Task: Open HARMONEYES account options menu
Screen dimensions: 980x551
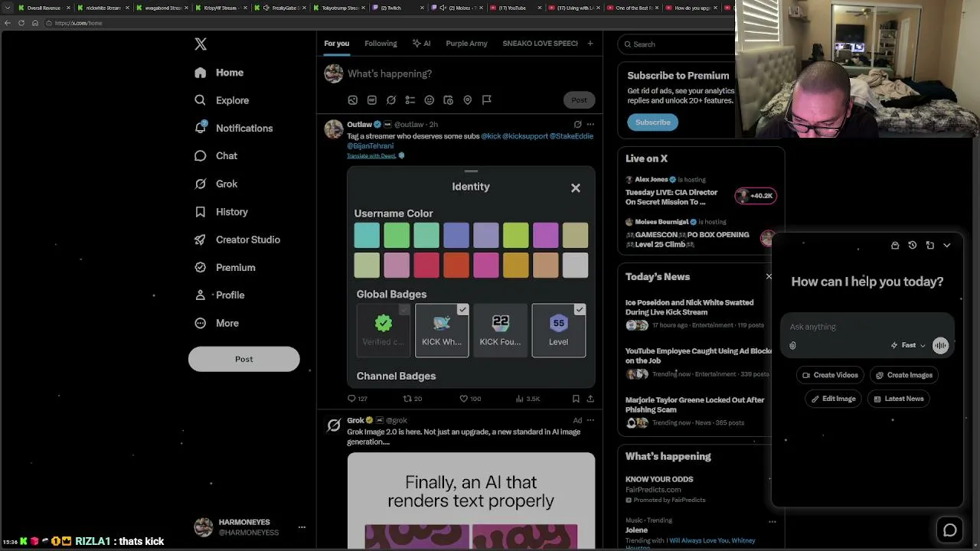Action: (x=302, y=527)
